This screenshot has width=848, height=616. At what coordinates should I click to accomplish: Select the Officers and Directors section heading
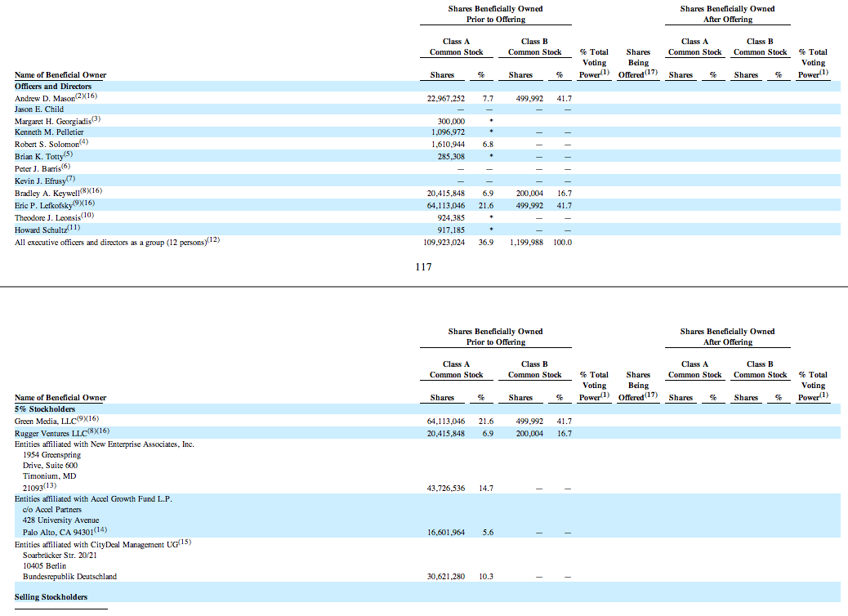[x=53, y=87]
